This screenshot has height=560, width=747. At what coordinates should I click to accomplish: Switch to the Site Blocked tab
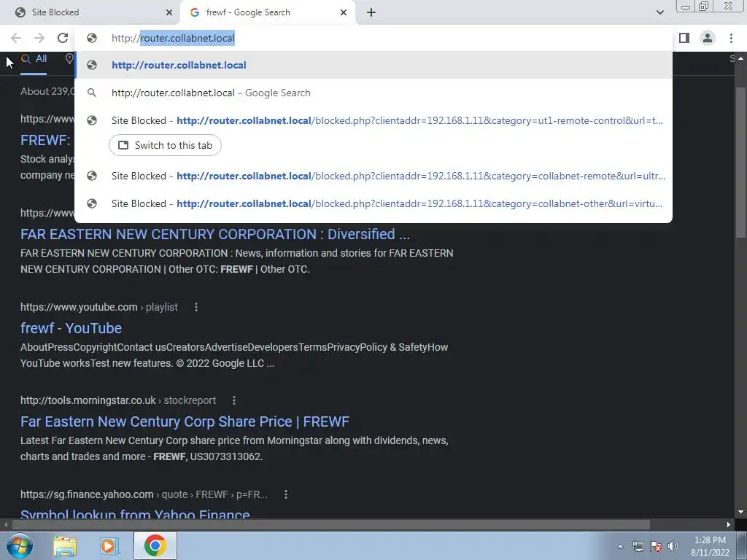[x=90, y=12]
